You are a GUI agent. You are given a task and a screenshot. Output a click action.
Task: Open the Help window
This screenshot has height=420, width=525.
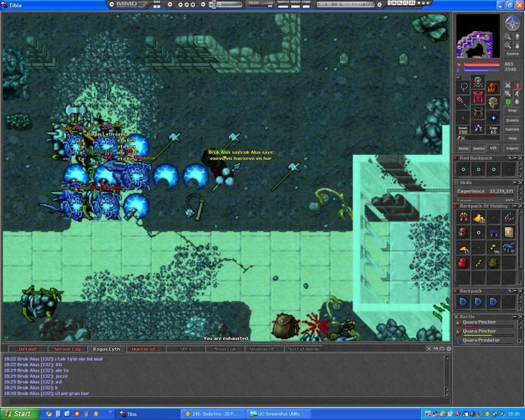[x=512, y=138]
